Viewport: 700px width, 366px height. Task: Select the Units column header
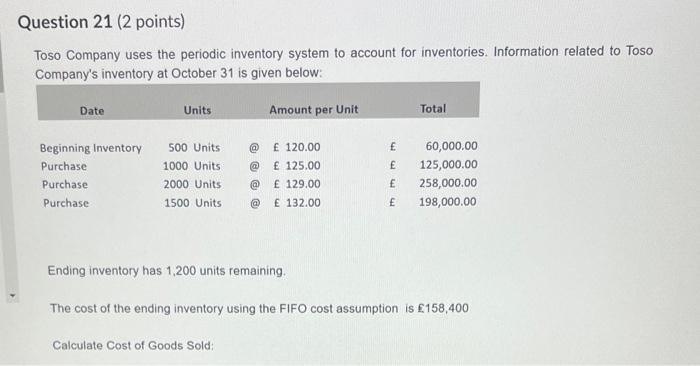197,110
